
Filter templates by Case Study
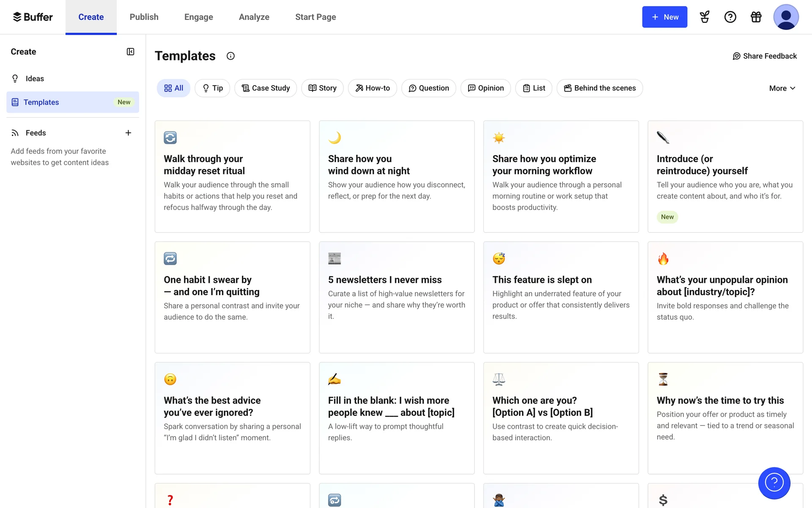coord(266,88)
